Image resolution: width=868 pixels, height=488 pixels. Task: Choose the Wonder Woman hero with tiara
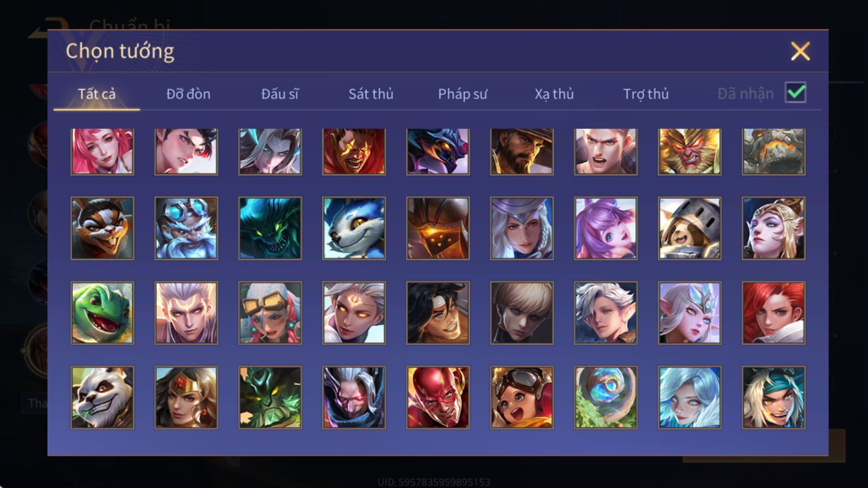point(186,397)
